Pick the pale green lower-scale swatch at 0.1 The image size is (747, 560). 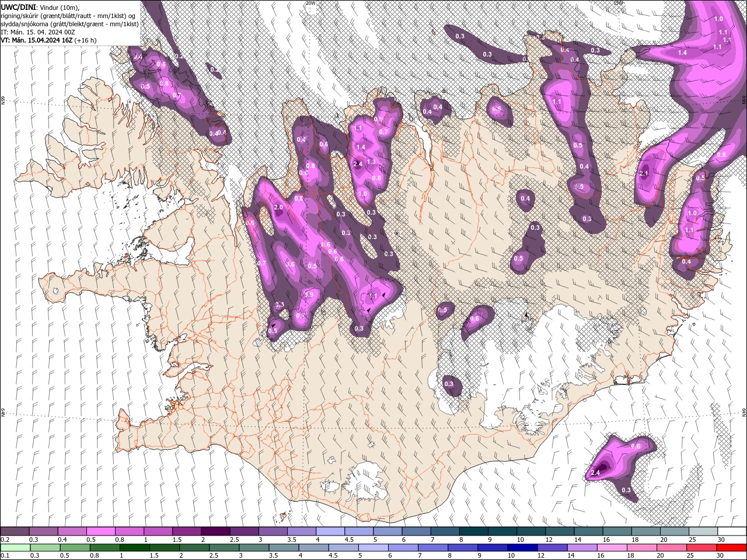15,547
